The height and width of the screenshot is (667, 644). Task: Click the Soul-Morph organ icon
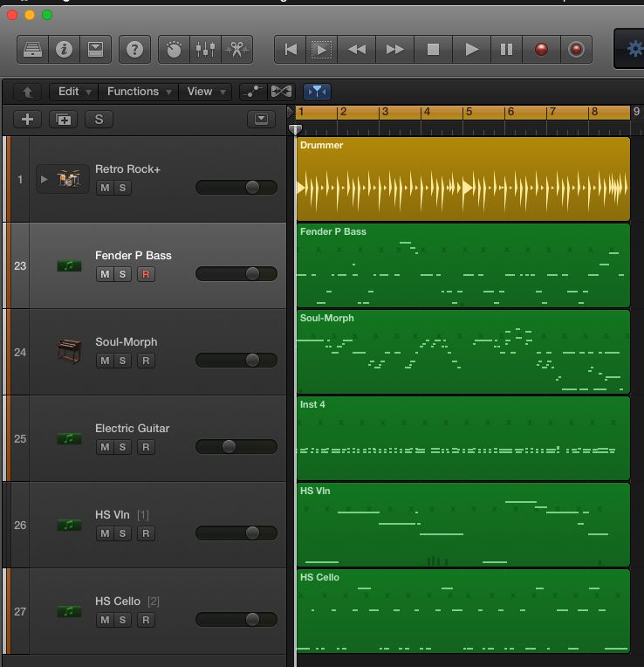tap(69, 351)
